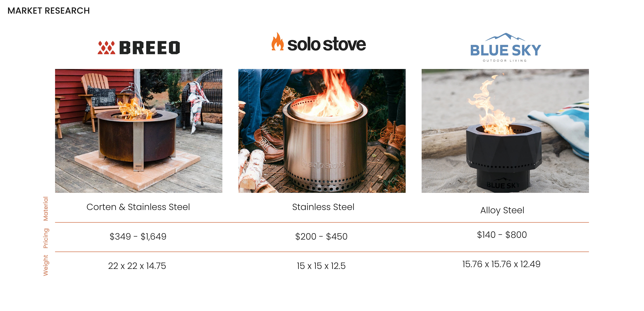Click the Solo Stove orange flame icon
The width and height of the screenshot is (644, 311).
pyautogui.click(x=278, y=42)
